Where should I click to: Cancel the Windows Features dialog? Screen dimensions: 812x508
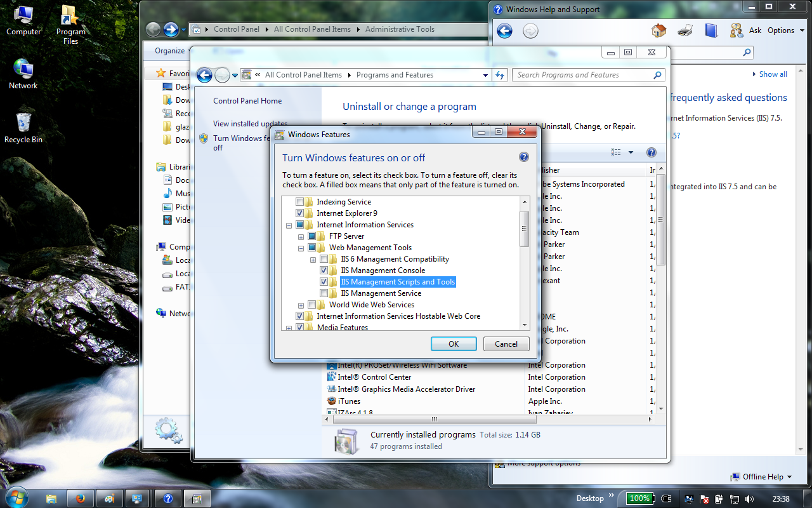pos(506,344)
